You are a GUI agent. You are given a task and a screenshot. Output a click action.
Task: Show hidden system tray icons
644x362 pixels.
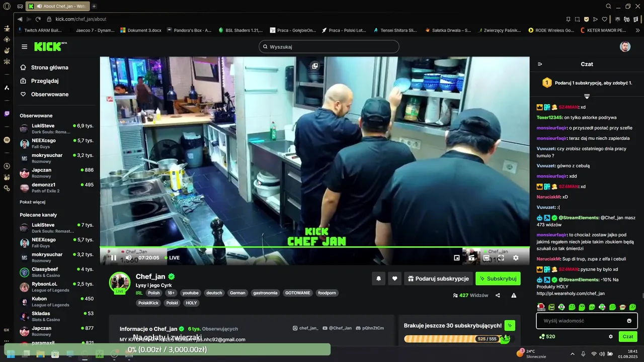(572, 353)
